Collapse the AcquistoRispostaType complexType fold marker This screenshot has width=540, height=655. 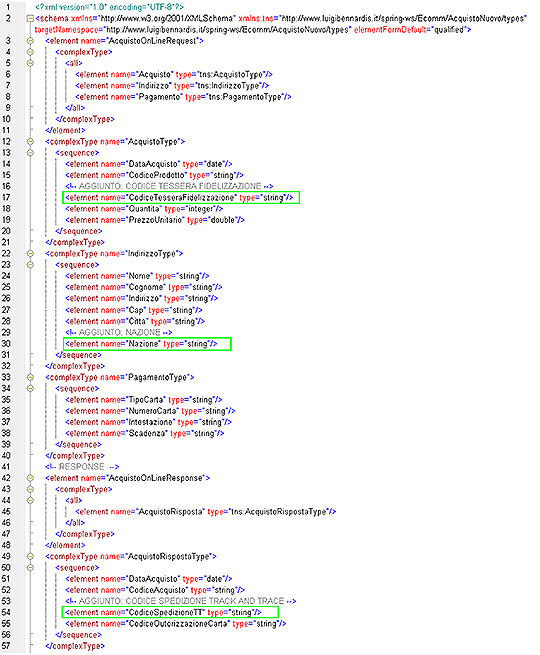pyautogui.click(x=30, y=556)
